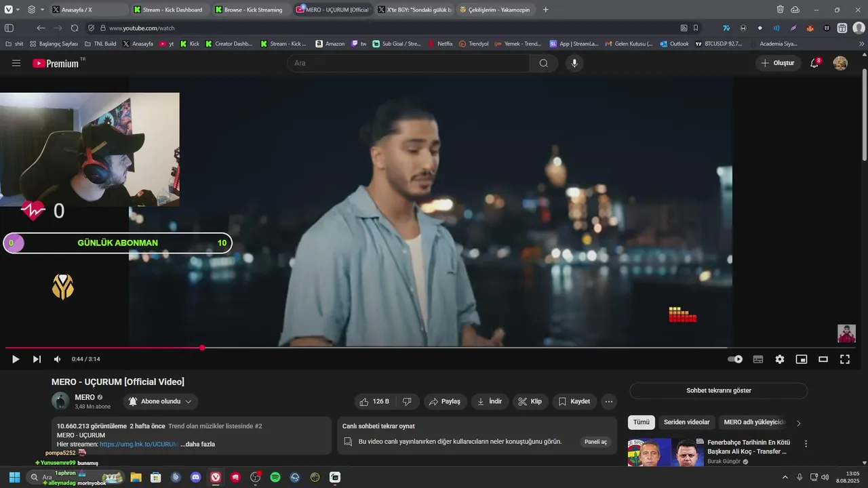The image size is (868, 488).
Task: Open the MERO channel avatar
Action: [60, 401]
